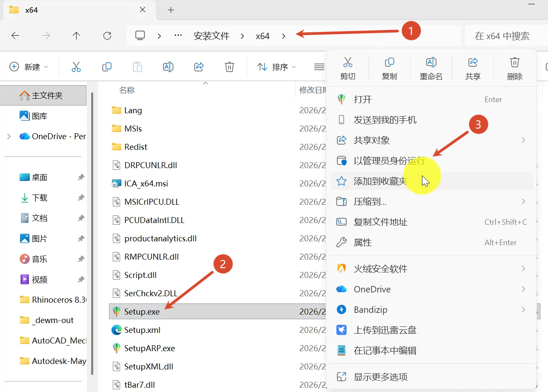Select 打开 in the context menu

431,100
